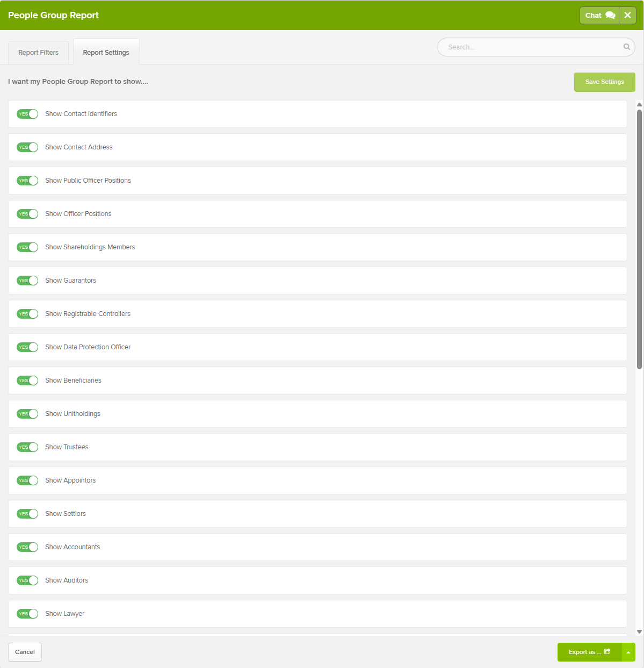Toggle Show Appointors switch
The height and width of the screenshot is (668, 644).
[x=27, y=480]
